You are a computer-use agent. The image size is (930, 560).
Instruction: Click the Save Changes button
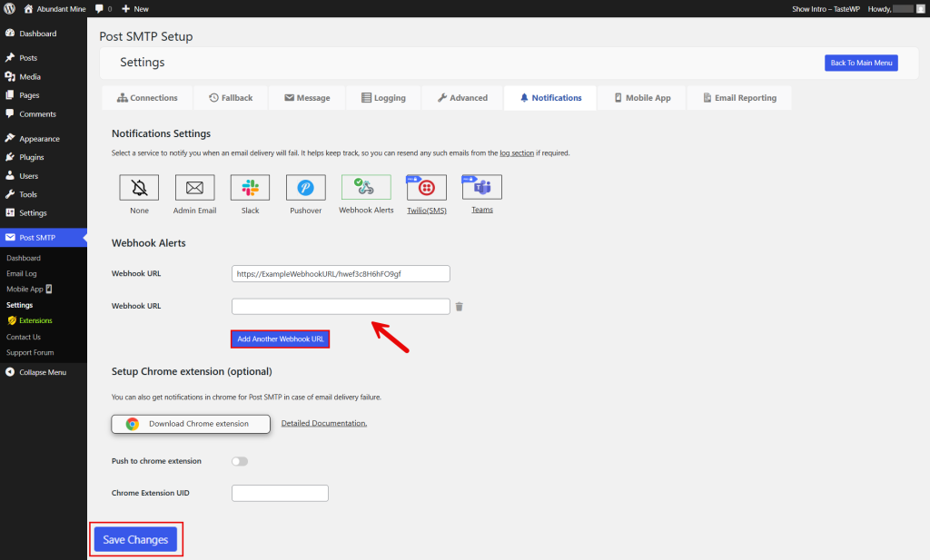coord(135,540)
